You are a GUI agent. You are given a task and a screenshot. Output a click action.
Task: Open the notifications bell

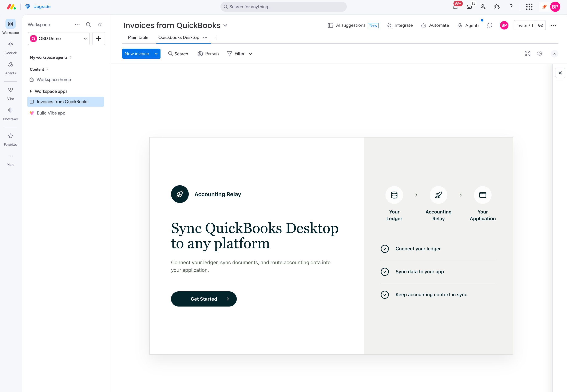coord(455,7)
